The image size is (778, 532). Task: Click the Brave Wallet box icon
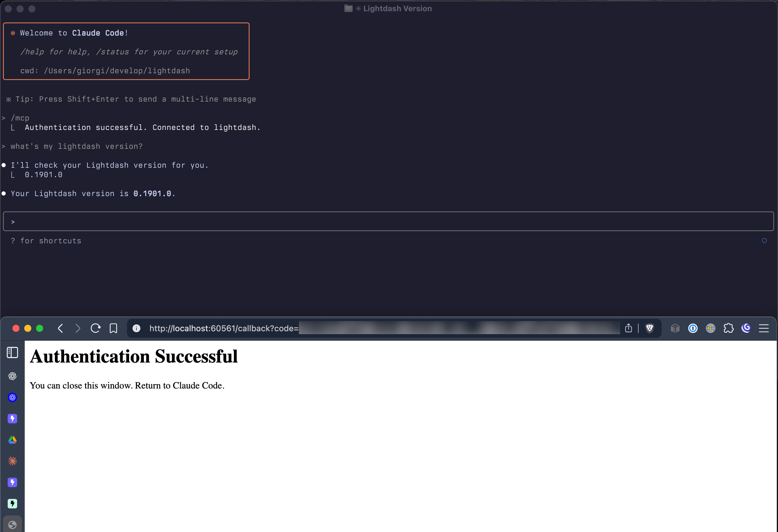pos(675,328)
